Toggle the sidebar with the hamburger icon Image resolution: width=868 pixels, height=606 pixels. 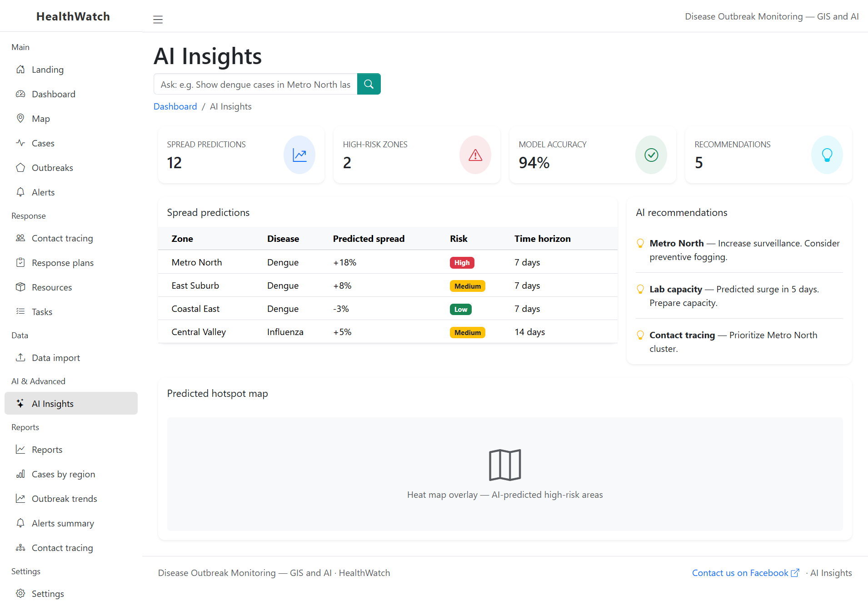[158, 20]
